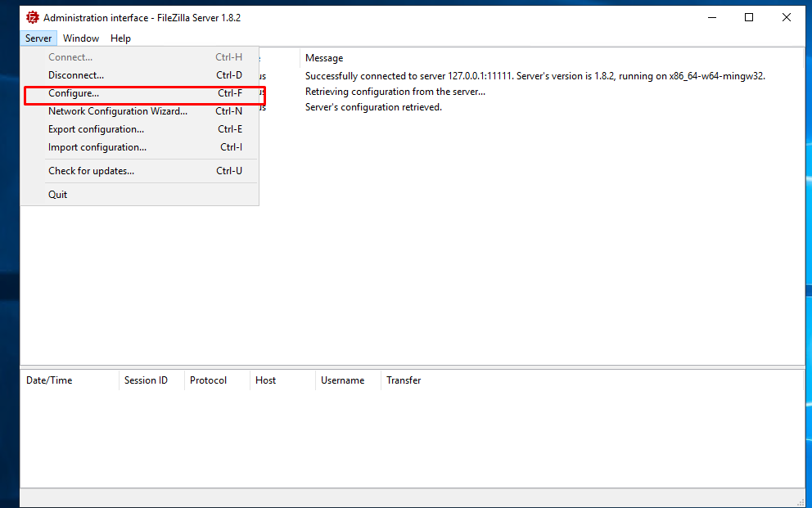Click the Session ID column header
This screenshot has height=508, width=812.
151,380
